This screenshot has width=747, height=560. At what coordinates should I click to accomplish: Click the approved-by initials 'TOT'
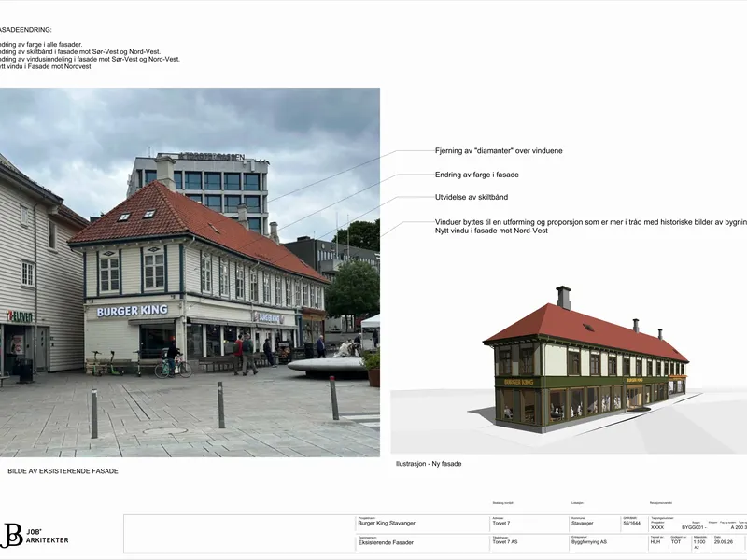(x=676, y=542)
